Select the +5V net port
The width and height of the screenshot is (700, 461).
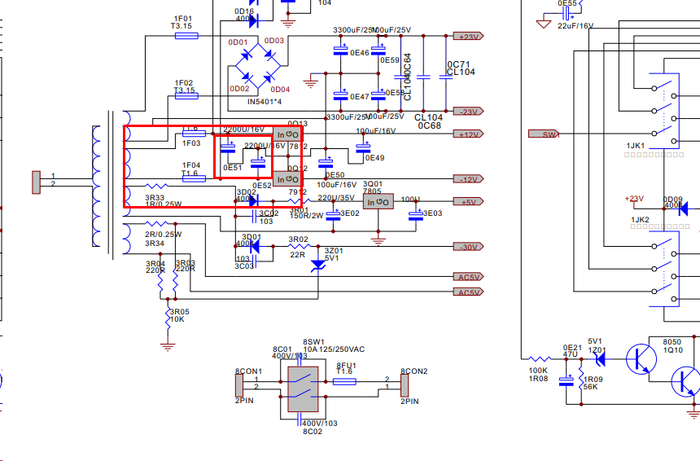tap(468, 202)
